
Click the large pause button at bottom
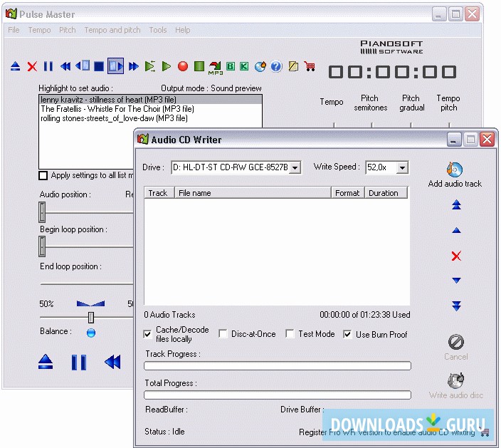pos(78,363)
